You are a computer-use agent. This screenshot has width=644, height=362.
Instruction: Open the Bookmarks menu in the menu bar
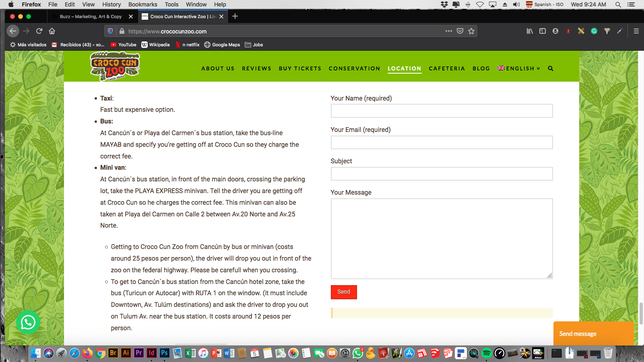[142, 4]
